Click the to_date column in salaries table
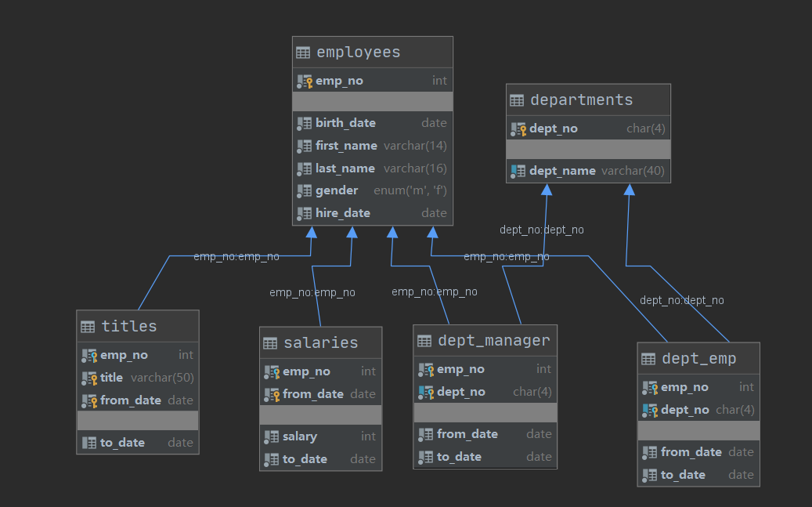 pyautogui.click(x=320, y=459)
